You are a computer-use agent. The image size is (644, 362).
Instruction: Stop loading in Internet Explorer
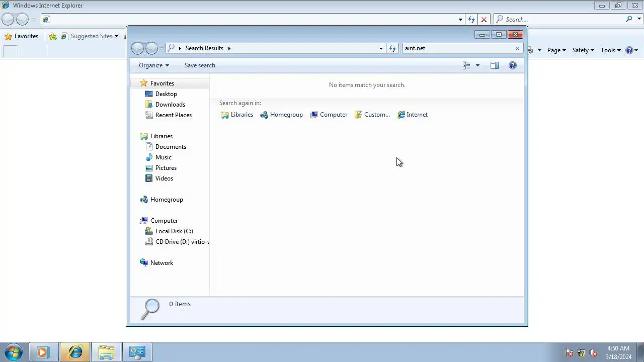click(x=484, y=20)
